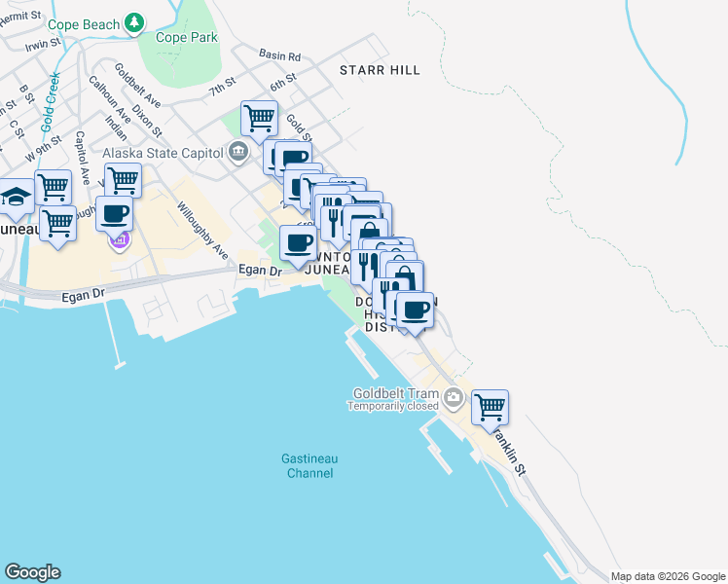Click the Cope Beach label
Image resolution: width=728 pixels, height=584 pixels.
(84, 24)
